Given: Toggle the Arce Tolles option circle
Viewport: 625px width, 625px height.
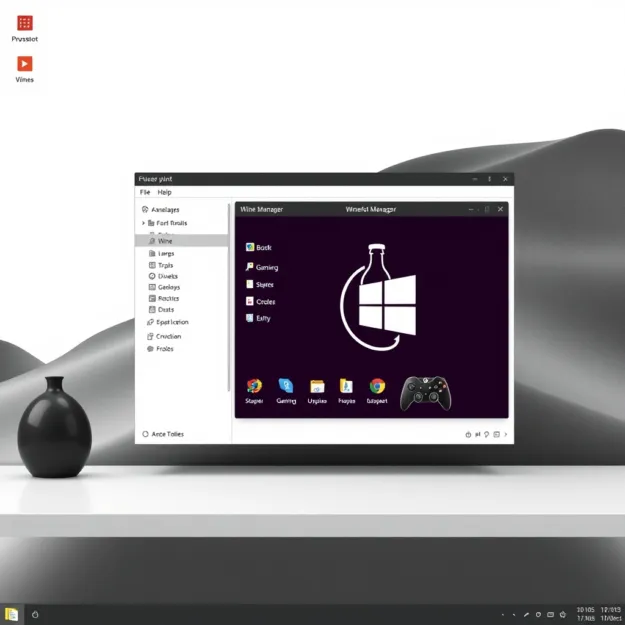Looking at the screenshot, I should [x=145, y=434].
